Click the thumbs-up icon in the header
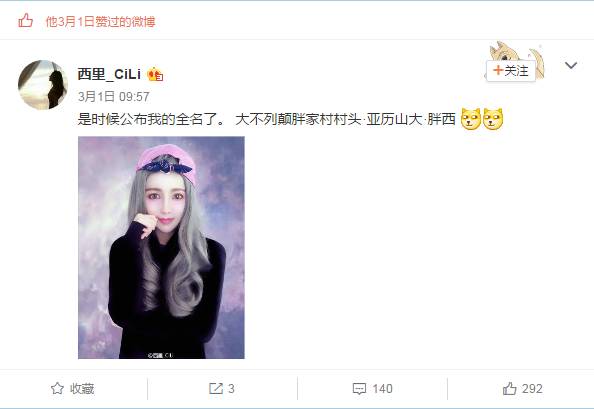Viewport: 594px width, 409px height. [x=26, y=20]
